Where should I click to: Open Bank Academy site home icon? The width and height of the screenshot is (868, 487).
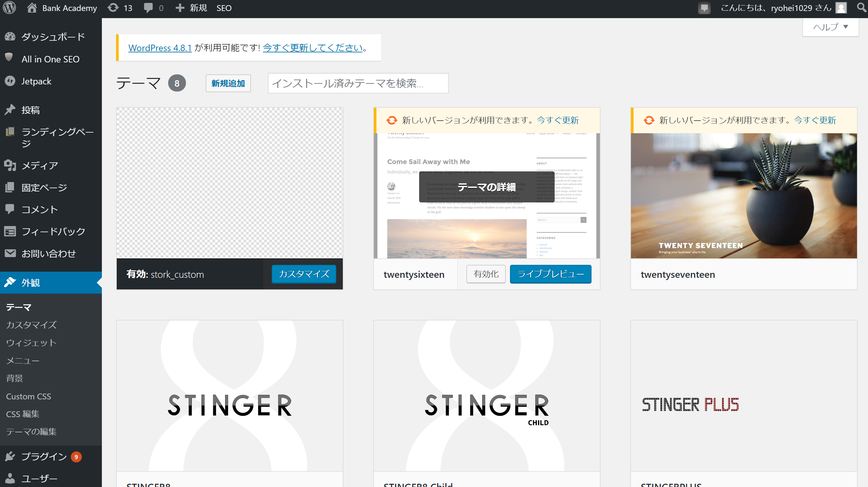coord(32,8)
